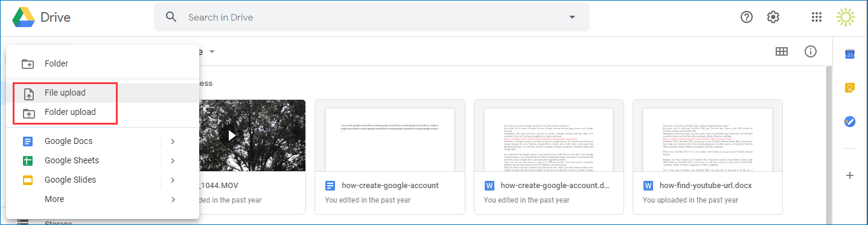Click Docs icon beside how-create-google-account
This screenshot has width=868, height=225.
point(330,186)
